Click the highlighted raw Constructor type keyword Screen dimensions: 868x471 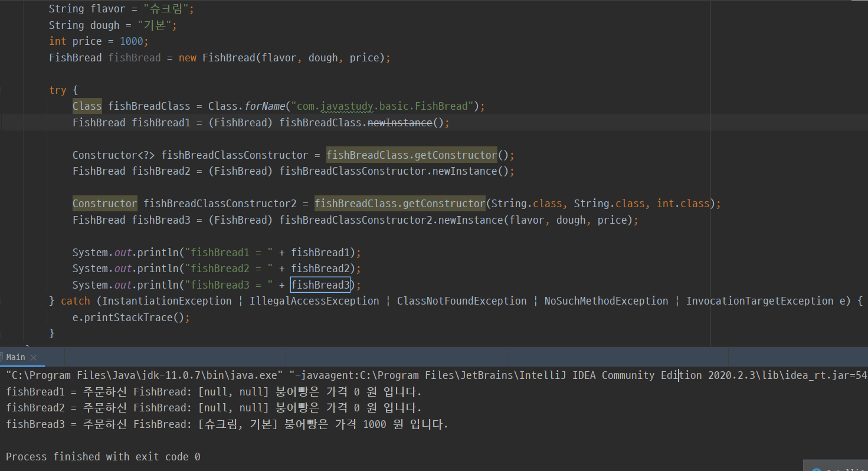coord(104,204)
